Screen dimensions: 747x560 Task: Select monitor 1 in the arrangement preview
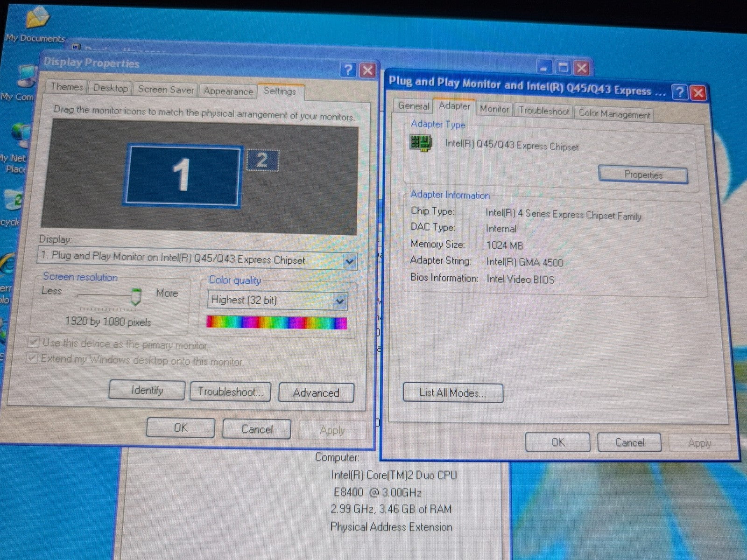(x=183, y=175)
